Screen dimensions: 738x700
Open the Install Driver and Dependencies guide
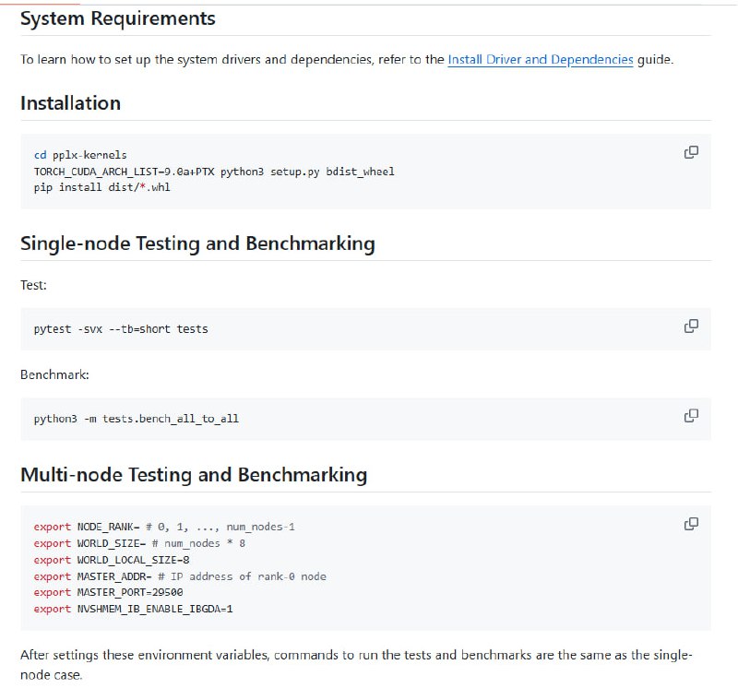point(540,59)
